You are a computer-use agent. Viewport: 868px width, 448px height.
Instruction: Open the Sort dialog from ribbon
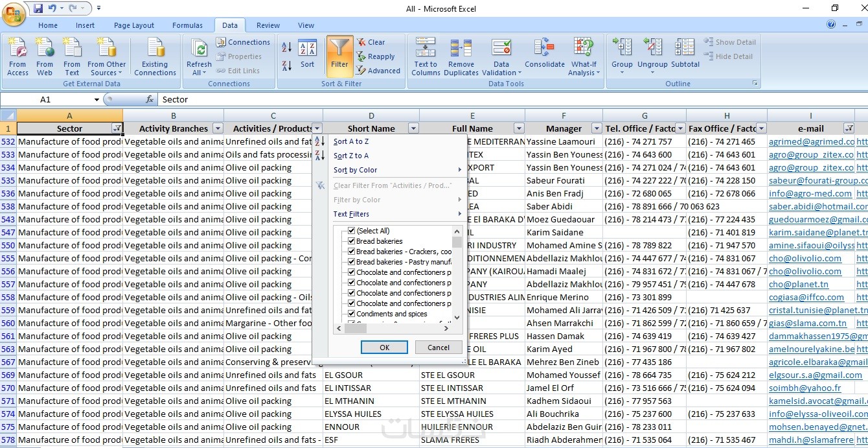tap(307, 54)
